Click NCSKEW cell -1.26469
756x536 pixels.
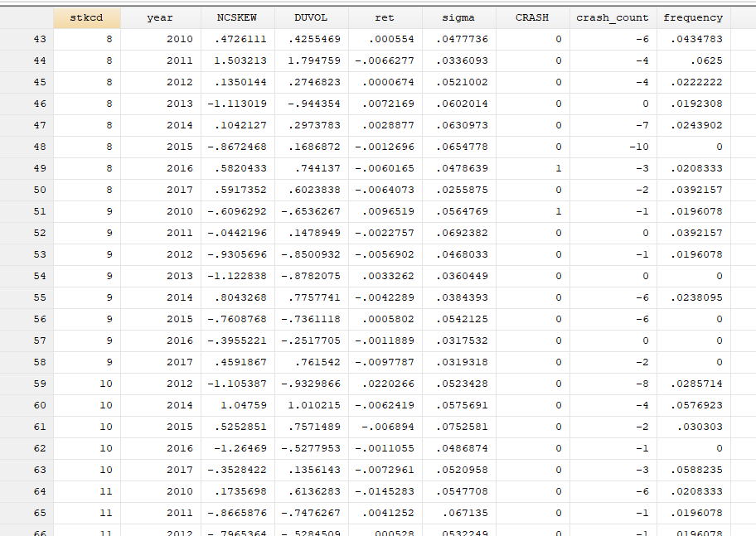(237, 448)
